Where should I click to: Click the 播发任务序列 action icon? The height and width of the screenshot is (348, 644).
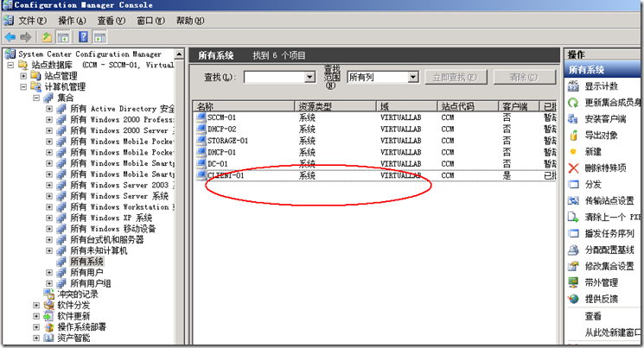click(573, 233)
